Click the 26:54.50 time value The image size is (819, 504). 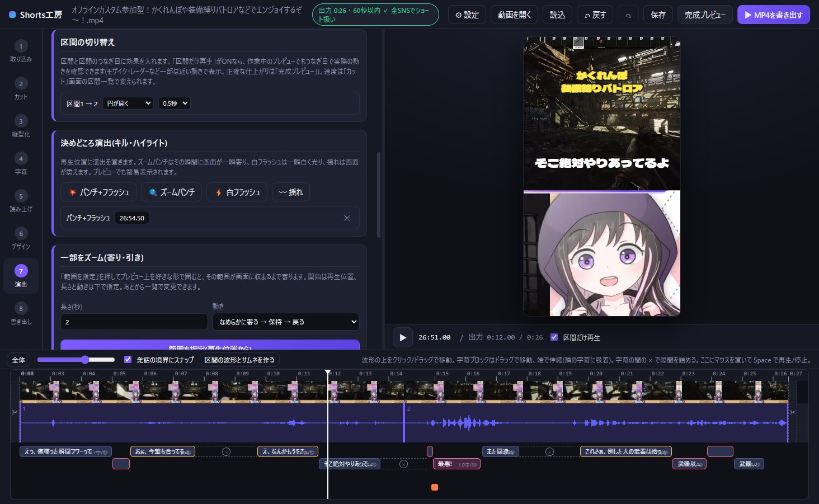point(132,218)
